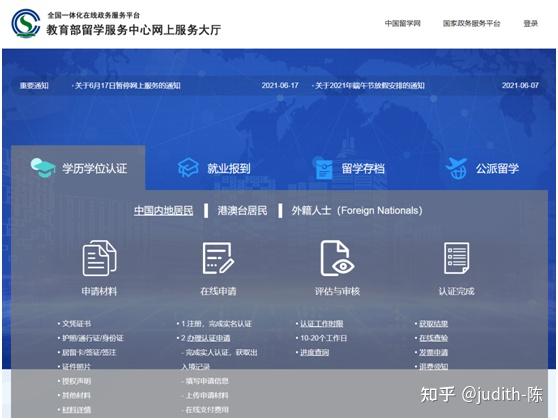This screenshot has width=558, height=420.
Task: Select the 港澳台居民 option
Action: [x=242, y=210]
